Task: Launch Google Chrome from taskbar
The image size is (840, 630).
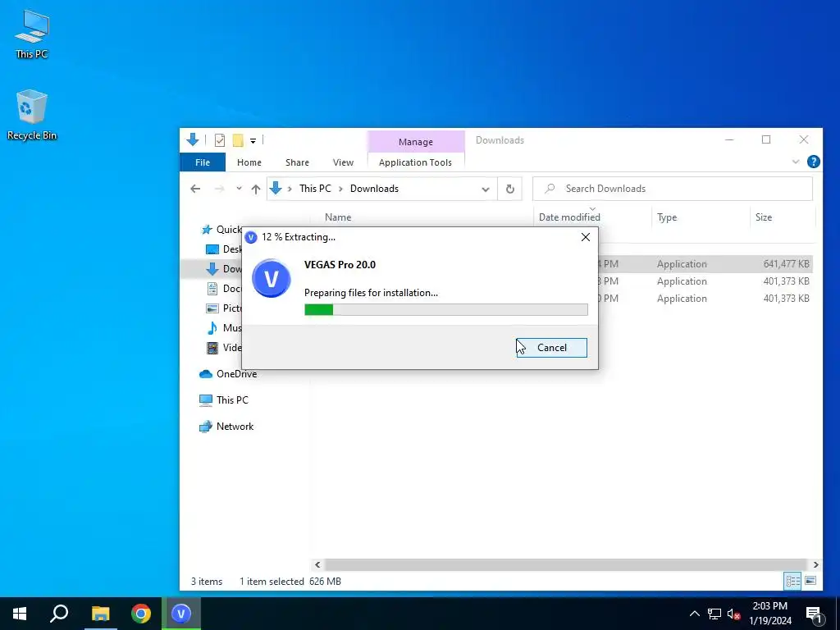Action: 141,614
